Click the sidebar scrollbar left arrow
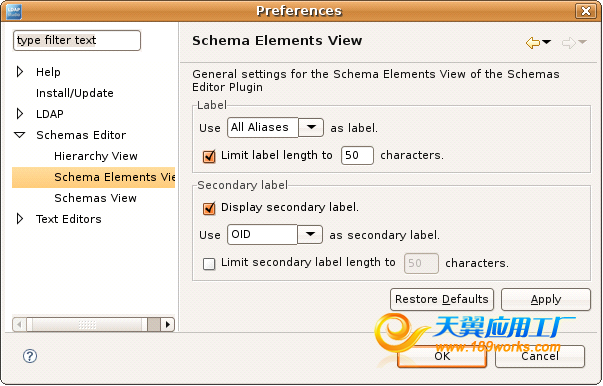 pyautogui.click(x=20, y=324)
